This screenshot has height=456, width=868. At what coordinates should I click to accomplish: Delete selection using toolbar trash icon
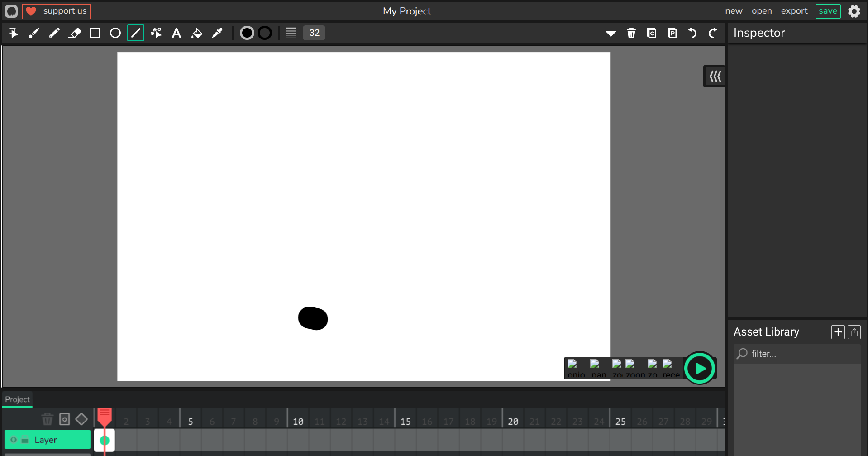click(x=631, y=33)
